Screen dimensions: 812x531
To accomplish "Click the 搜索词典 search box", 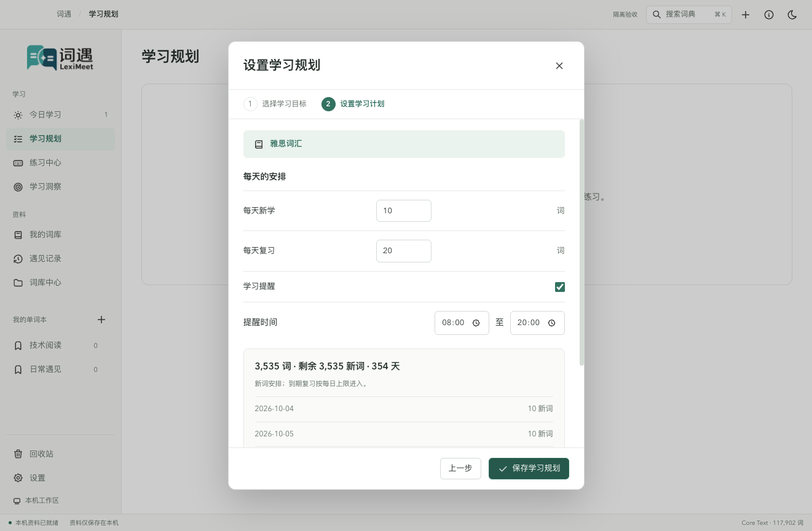I will (x=689, y=15).
